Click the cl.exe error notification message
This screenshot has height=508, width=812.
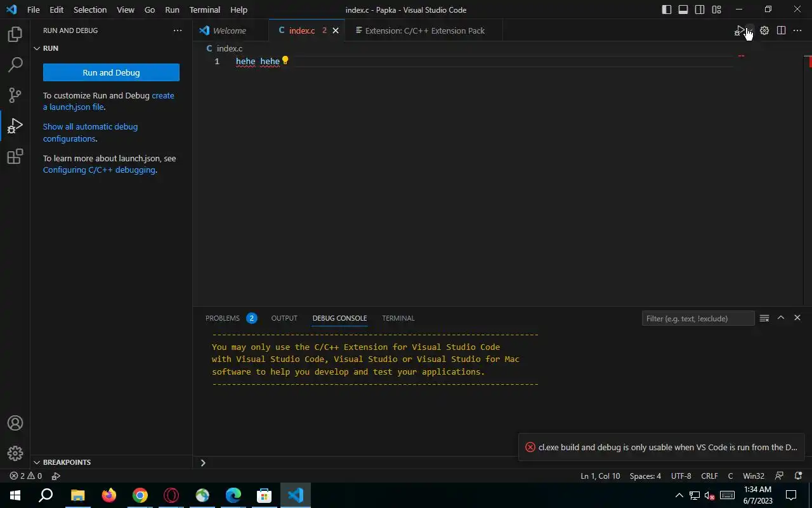pos(667,447)
